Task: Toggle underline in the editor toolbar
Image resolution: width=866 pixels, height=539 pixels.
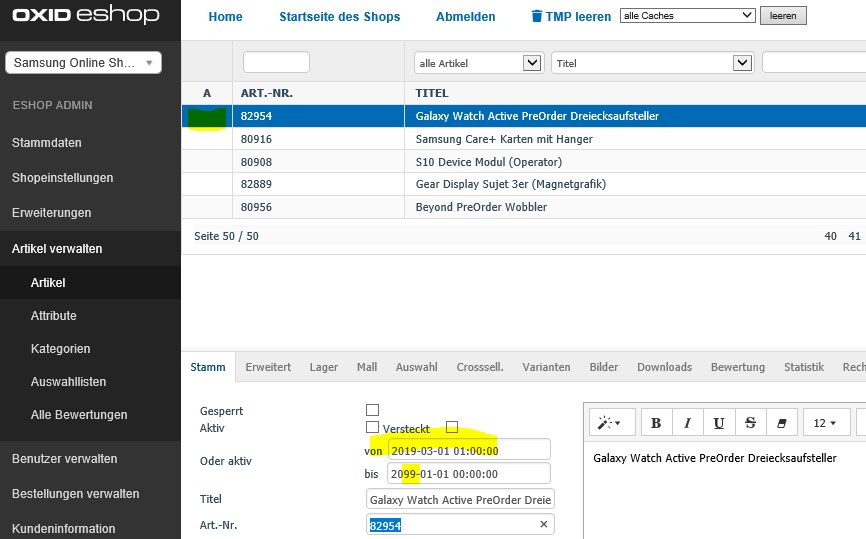Action: 719,423
